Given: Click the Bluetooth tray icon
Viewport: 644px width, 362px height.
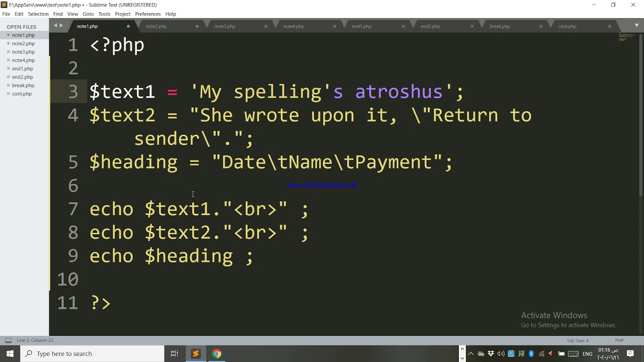Looking at the screenshot, I should click(x=531, y=353).
